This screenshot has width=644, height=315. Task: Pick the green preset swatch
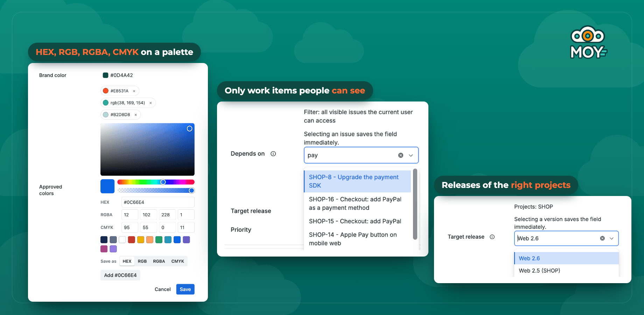pos(159,240)
